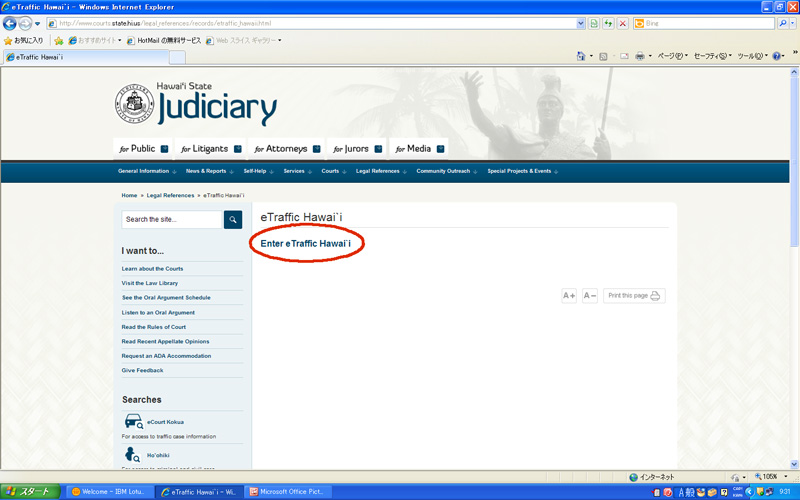Open Favorites star button
The height and width of the screenshot is (500, 800).
[23, 40]
